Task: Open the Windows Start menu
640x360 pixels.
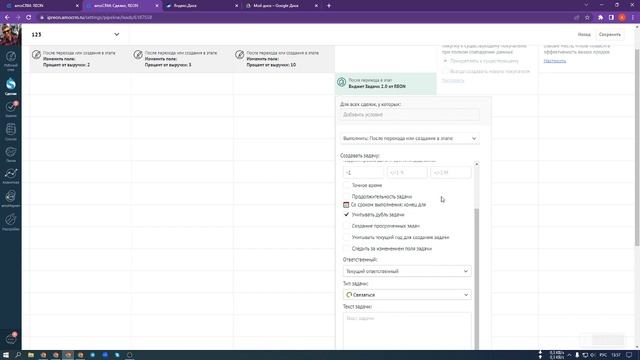Action: 6,355
